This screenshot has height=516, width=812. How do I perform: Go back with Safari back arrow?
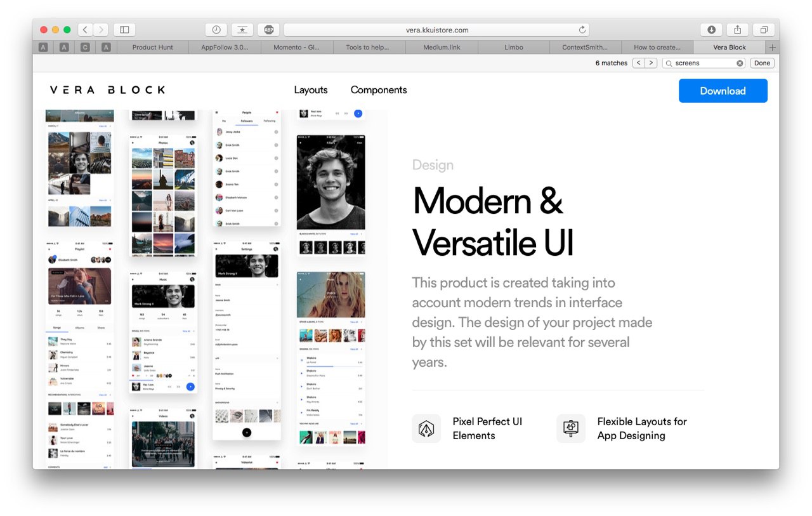(x=86, y=30)
